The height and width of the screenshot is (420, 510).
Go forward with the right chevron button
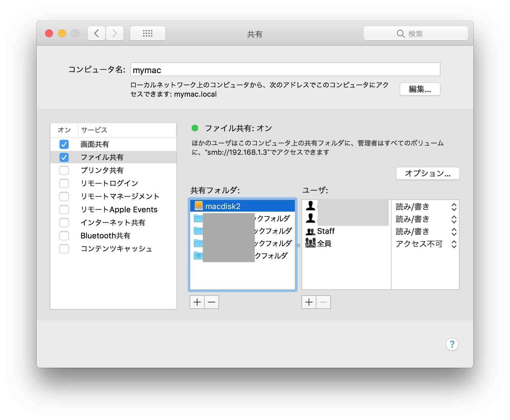click(x=115, y=33)
